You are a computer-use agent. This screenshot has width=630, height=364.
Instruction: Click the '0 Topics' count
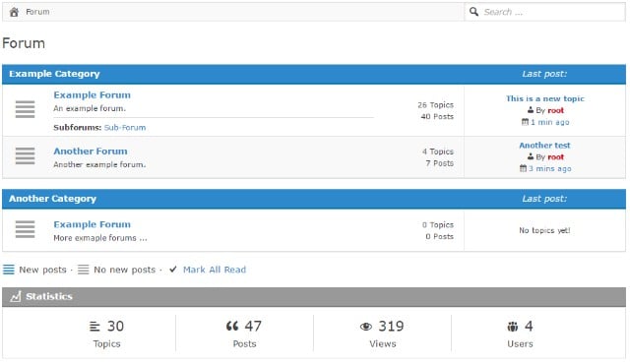pos(438,224)
